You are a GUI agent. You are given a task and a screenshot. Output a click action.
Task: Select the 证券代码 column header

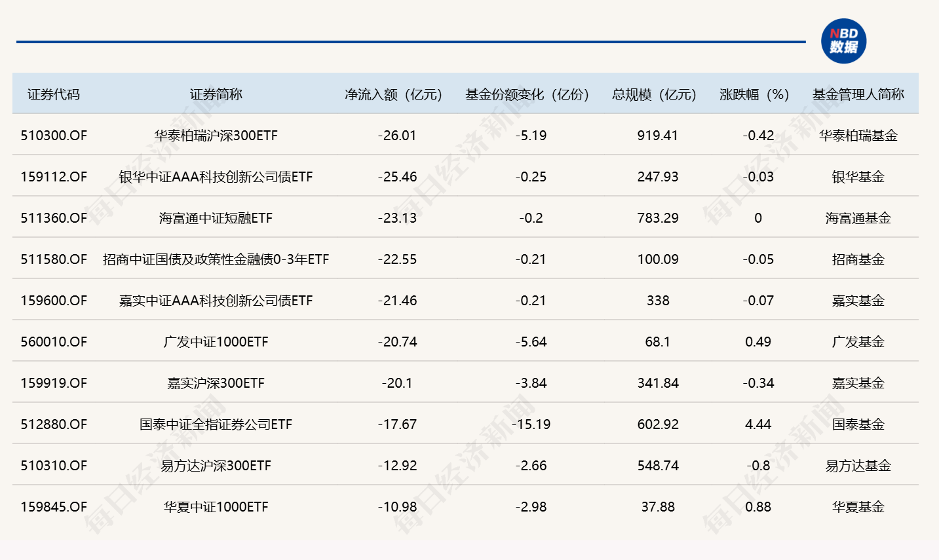pos(54,94)
